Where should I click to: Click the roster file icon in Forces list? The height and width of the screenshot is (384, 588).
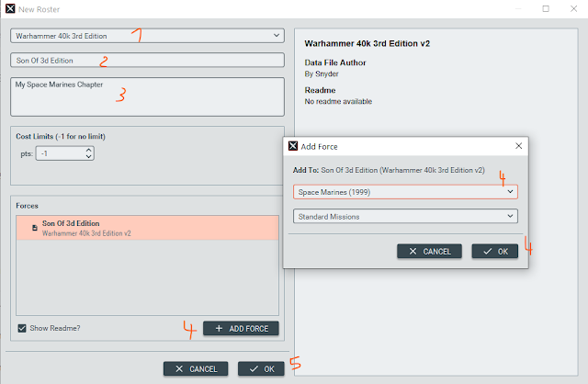35,228
